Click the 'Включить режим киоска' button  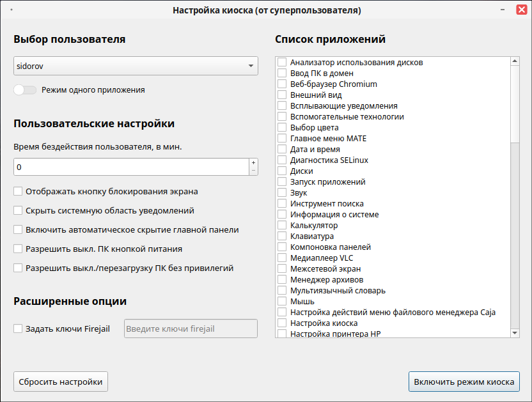464,382
